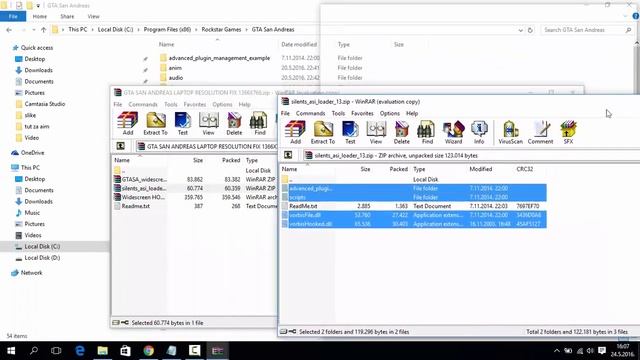The image size is (640, 360).
Task: Sort silents_asi_loader list by Packed column
Action: click(398, 169)
